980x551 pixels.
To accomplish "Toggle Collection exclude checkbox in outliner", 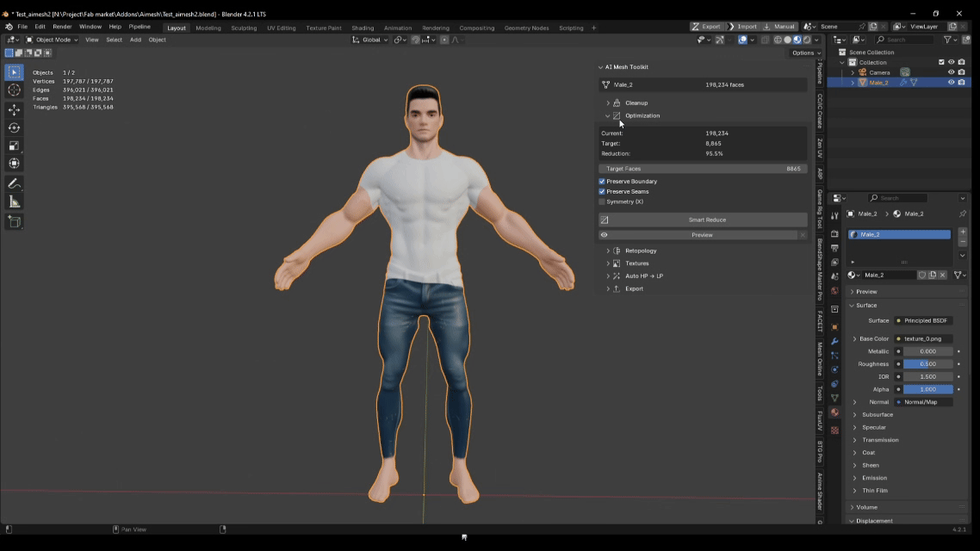I will (x=941, y=63).
